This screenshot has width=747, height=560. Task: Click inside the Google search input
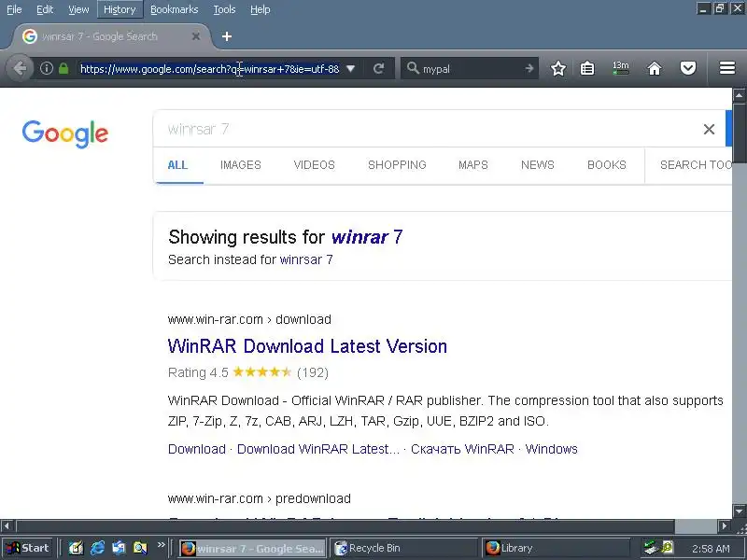[x=429, y=129]
